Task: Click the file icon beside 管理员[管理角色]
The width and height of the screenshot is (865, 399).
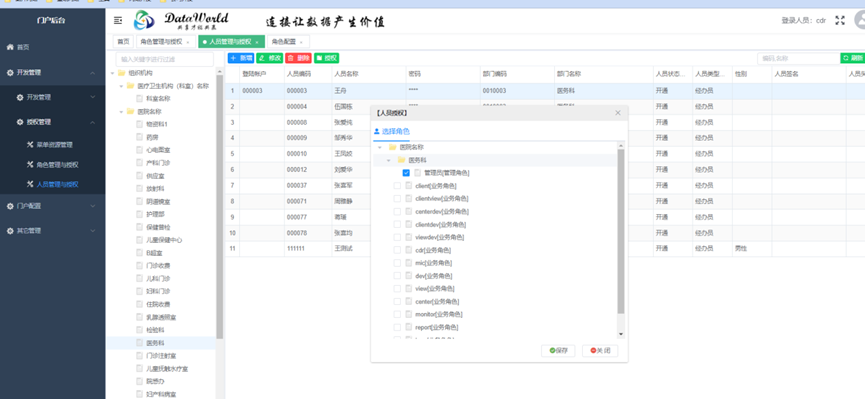Action: click(418, 173)
